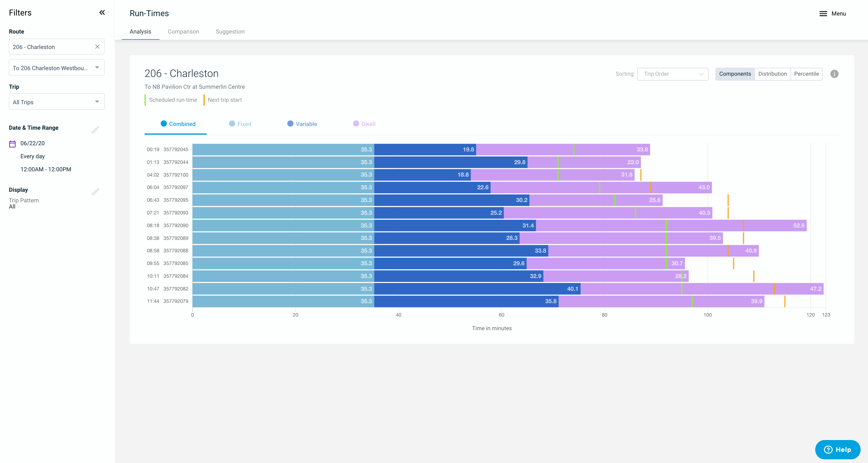The image size is (868, 463).
Task: Select the Variable run-time component
Action: [x=302, y=124]
